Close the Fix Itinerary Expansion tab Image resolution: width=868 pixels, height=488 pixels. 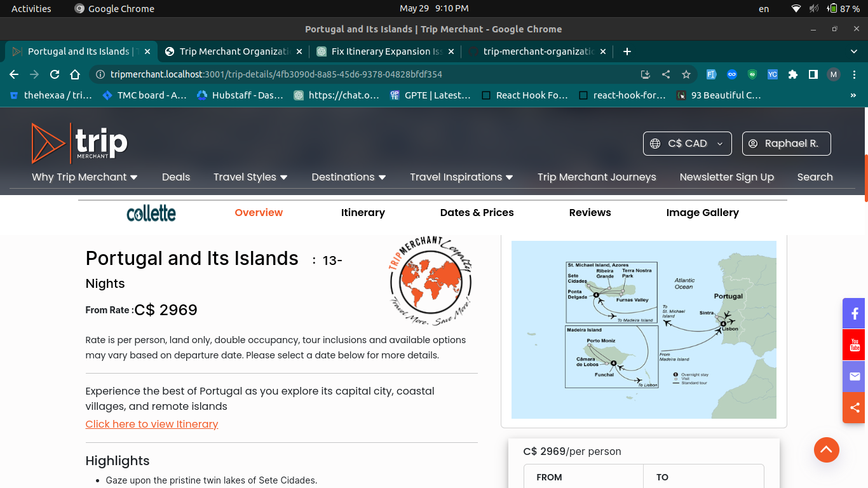point(451,51)
